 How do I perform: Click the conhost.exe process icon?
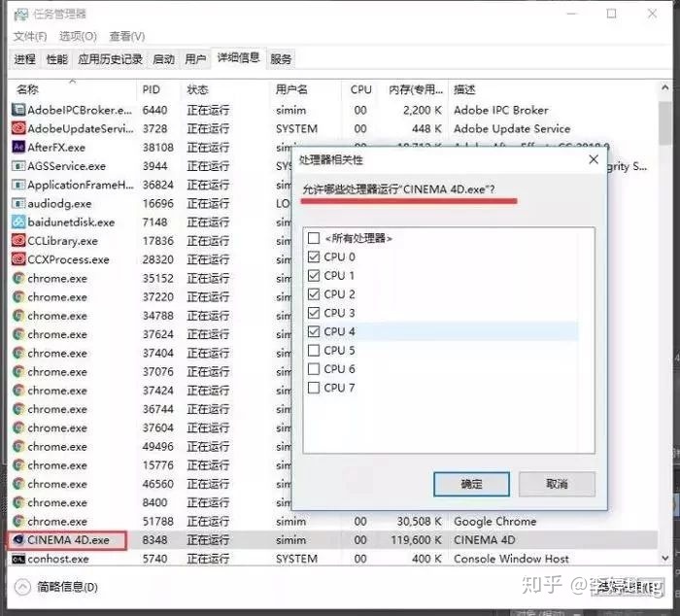point(18,559)
